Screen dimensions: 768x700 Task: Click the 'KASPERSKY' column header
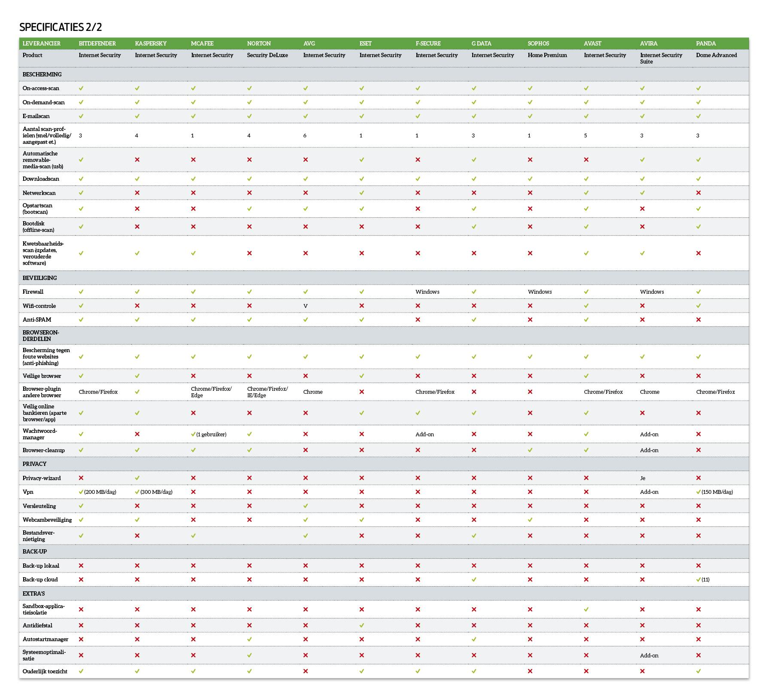tap(151, 43)
